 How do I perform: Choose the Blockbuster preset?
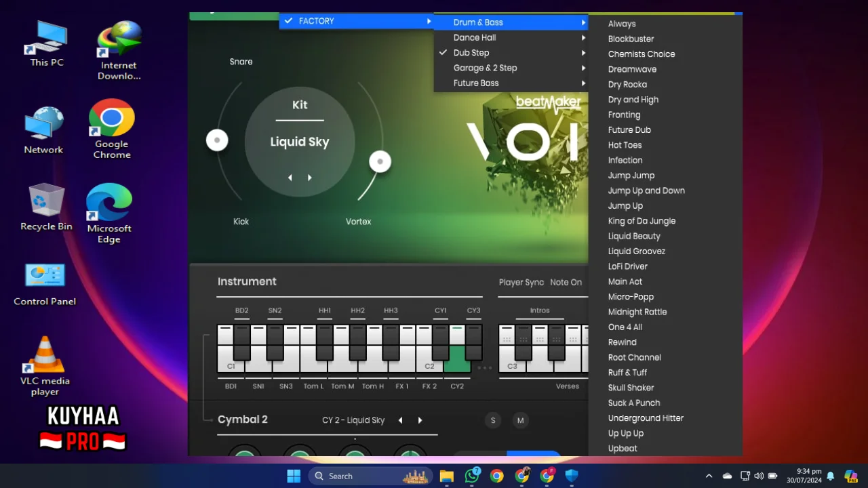click(x=631, y=39)
